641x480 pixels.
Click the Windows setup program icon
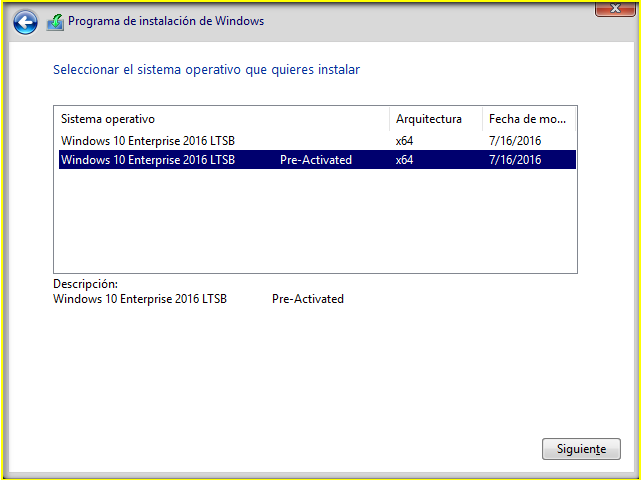pyautogui.click(x=55, y=22)
